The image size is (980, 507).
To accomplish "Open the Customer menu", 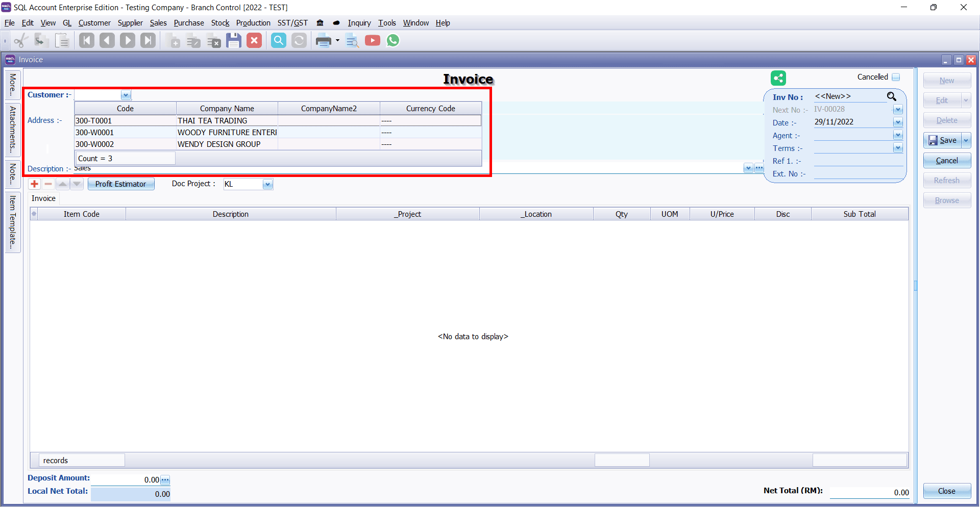I will tap(94, 23).
